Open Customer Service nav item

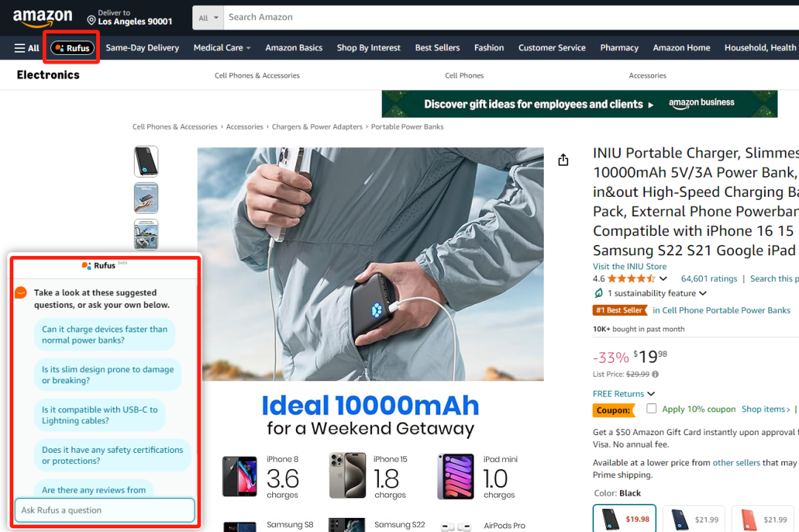[x=552, y=48]
